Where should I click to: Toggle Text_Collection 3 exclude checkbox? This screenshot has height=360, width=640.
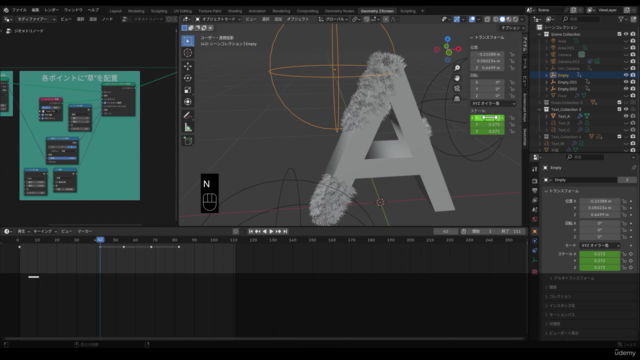tap(620, 109)
